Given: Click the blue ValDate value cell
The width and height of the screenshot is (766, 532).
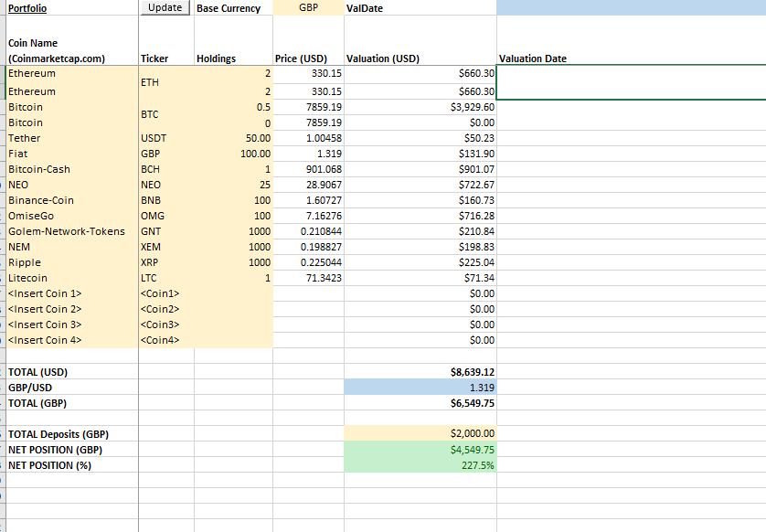Looking at the screenshot, I should [631, 8].
